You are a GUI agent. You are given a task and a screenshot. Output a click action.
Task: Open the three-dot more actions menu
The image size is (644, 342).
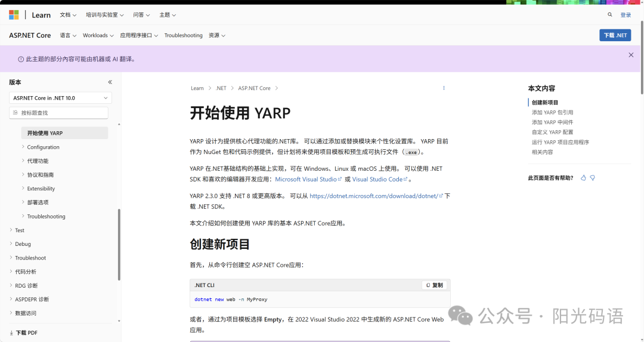(x=444, y=88)
